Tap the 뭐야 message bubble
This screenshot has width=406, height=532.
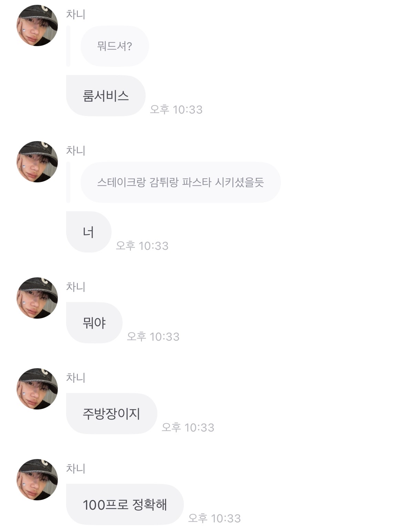[94, 323]
